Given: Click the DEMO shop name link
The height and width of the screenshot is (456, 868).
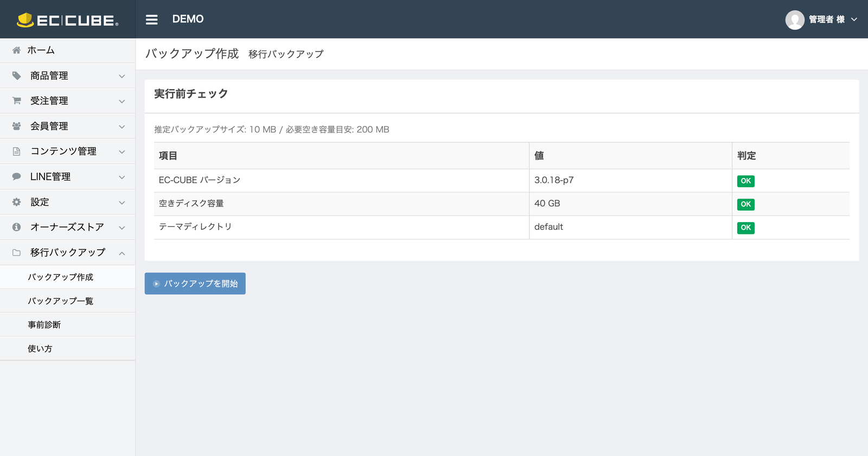Looking at the screenshot, I should point(188,19).
